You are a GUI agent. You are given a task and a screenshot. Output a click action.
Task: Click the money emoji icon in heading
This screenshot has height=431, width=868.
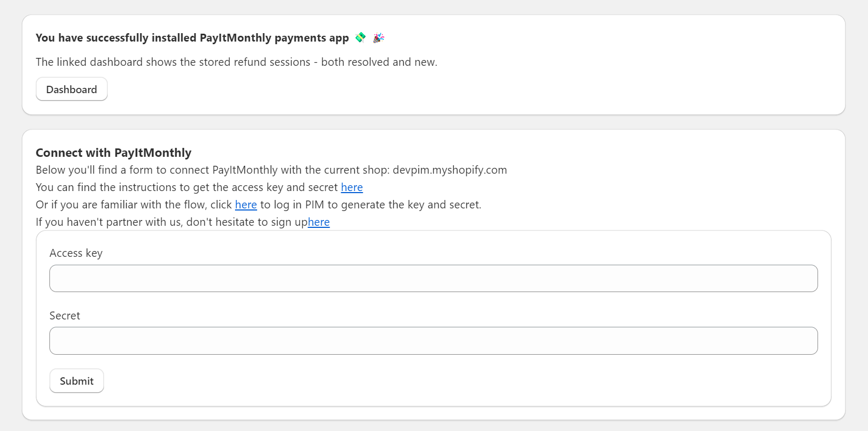[x=360, y=37]
